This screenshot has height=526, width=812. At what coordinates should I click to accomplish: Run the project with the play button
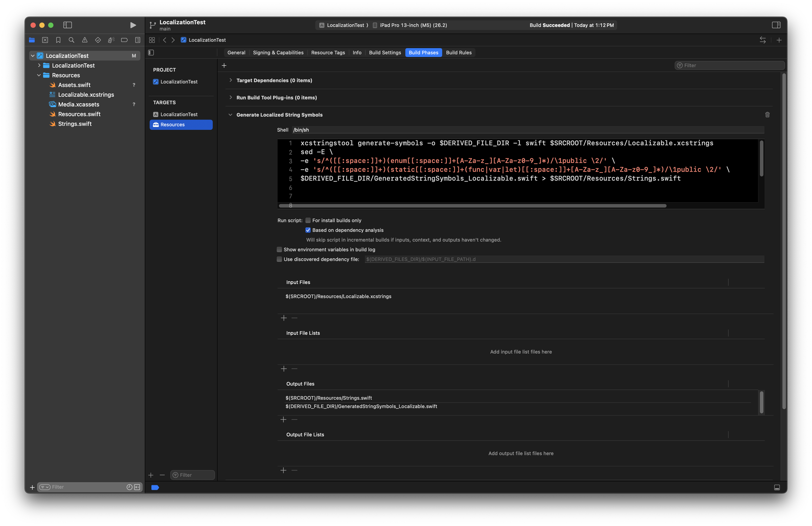[x=133, y=25]
